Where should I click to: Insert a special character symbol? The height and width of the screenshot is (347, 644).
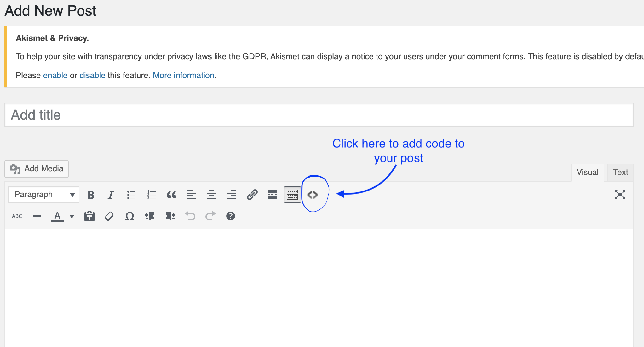tap(129, 215)
